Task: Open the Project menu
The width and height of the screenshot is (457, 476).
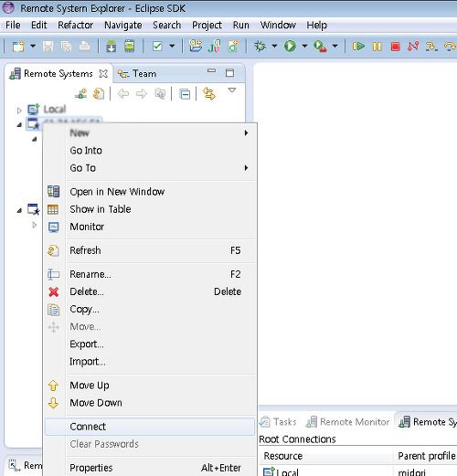Action: [207, 25]
